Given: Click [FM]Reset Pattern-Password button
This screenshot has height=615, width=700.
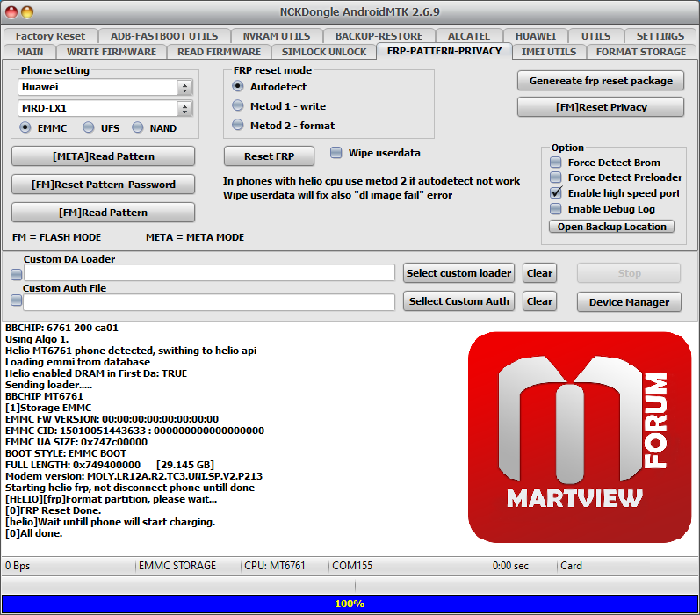Looking at the screenshot, I should [103, 184].
